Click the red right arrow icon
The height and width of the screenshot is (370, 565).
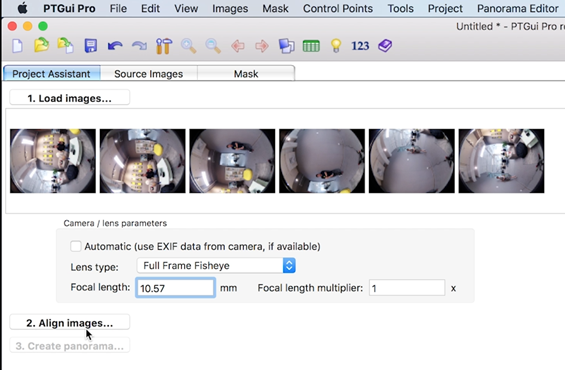click(x=262, y=46)
